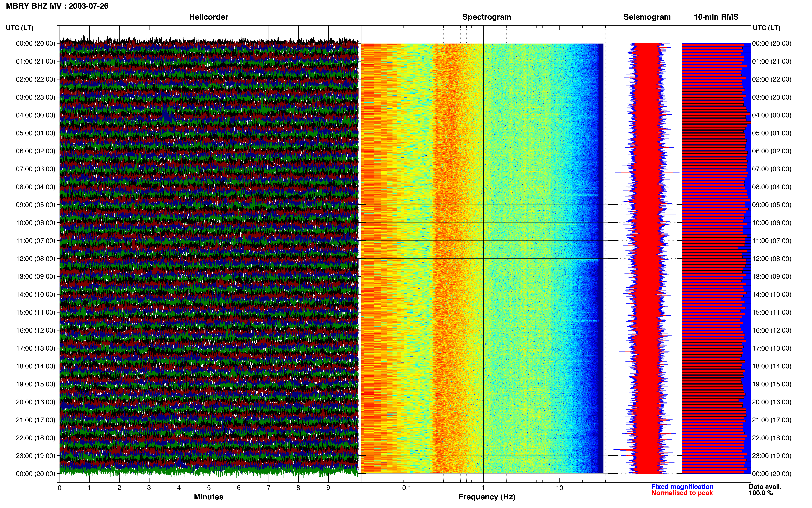812x508 pixels.
Task: Click the 'Spectrogram' panel heading
Action: pos(487,17)
